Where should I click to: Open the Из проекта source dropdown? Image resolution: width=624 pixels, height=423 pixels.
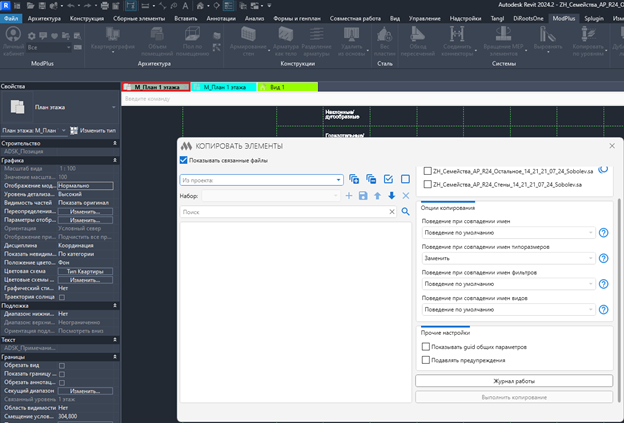pyautogui.click(x=261, y=180)
